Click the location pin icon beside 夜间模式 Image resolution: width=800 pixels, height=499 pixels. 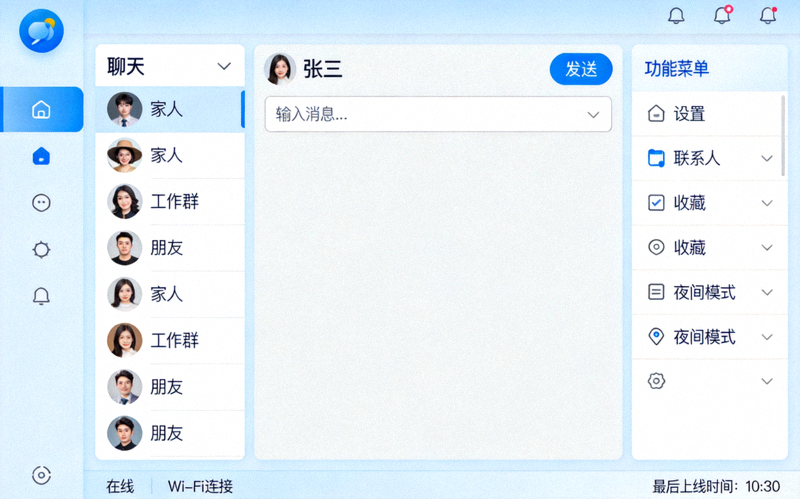(656, 337)
